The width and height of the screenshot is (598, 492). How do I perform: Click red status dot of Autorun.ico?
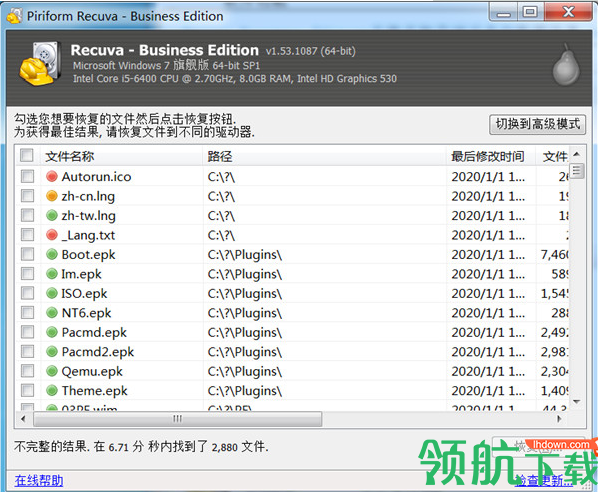click(x=52, y=176)
